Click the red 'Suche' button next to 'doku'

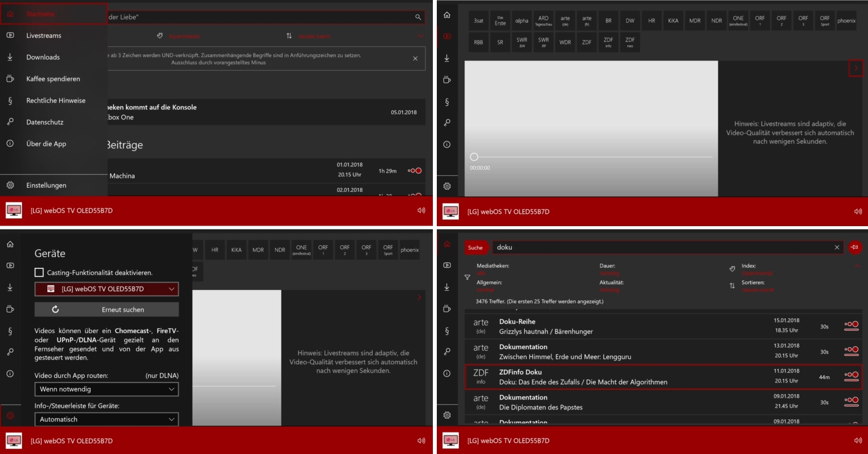[475, 247]
